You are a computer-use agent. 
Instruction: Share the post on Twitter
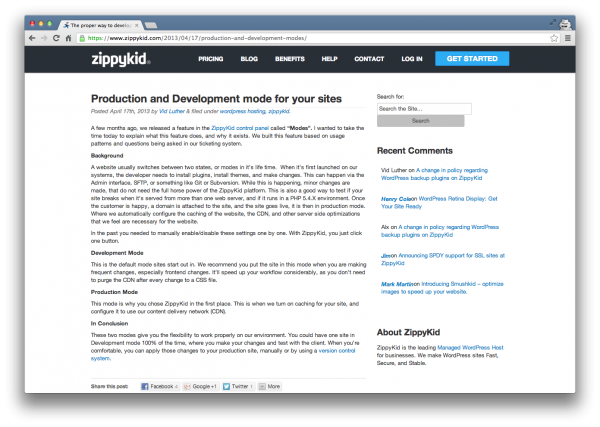(238, 386)
